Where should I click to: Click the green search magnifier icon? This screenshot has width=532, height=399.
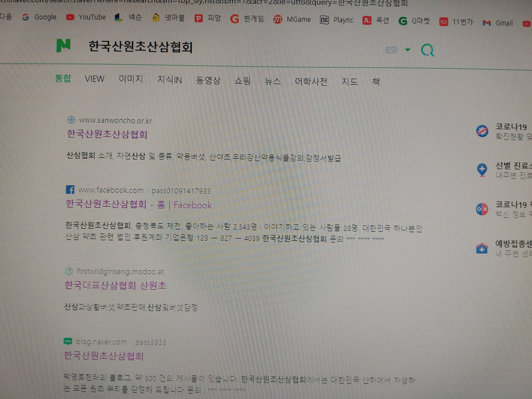[427, 50]
